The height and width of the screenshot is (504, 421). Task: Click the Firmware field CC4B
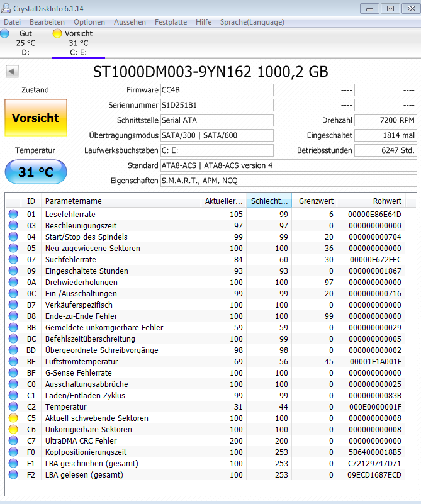pos(217,90)
